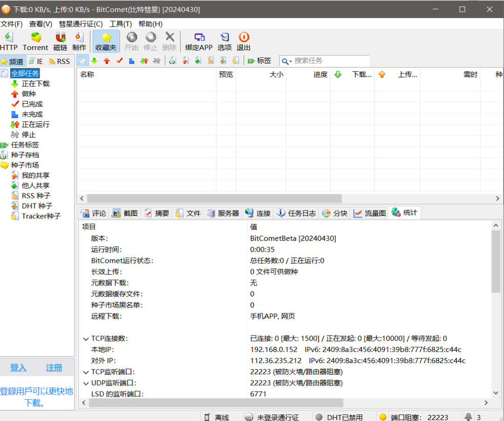Switch to the RSS sidebar tab
Screen dimensions: 504x421
(x=59, y=62)
